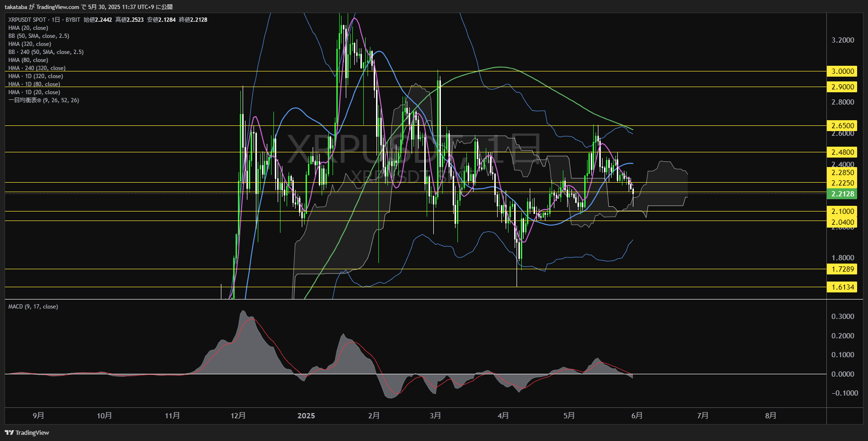The height and width of the screenshot is (441, 868).
Task: Click the 2月 time axis label
Action: pyautogui.click(x=374, y=415)
